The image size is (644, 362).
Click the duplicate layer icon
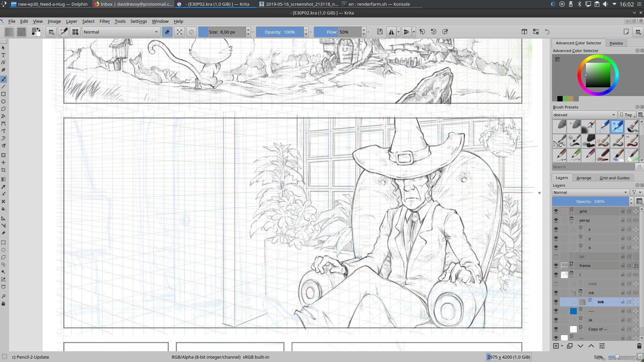(570, 346)
